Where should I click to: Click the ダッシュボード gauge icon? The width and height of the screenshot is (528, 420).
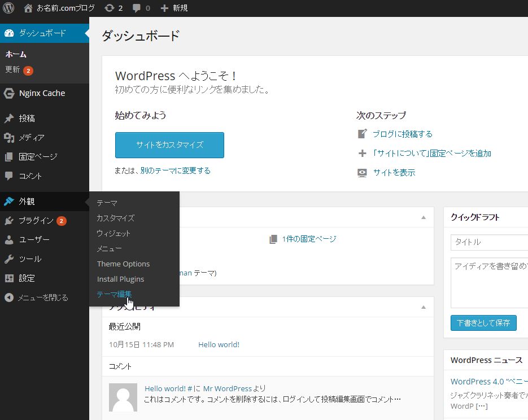click(9, 33)
